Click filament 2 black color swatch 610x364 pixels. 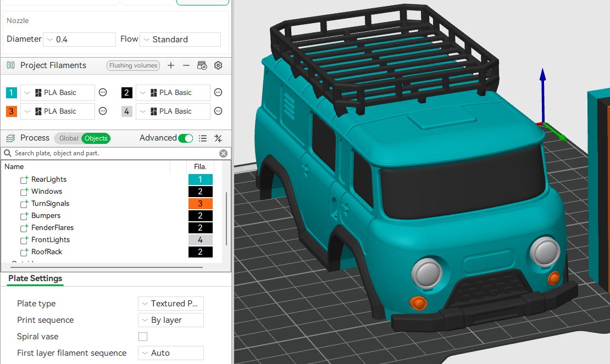coord(127,92)
